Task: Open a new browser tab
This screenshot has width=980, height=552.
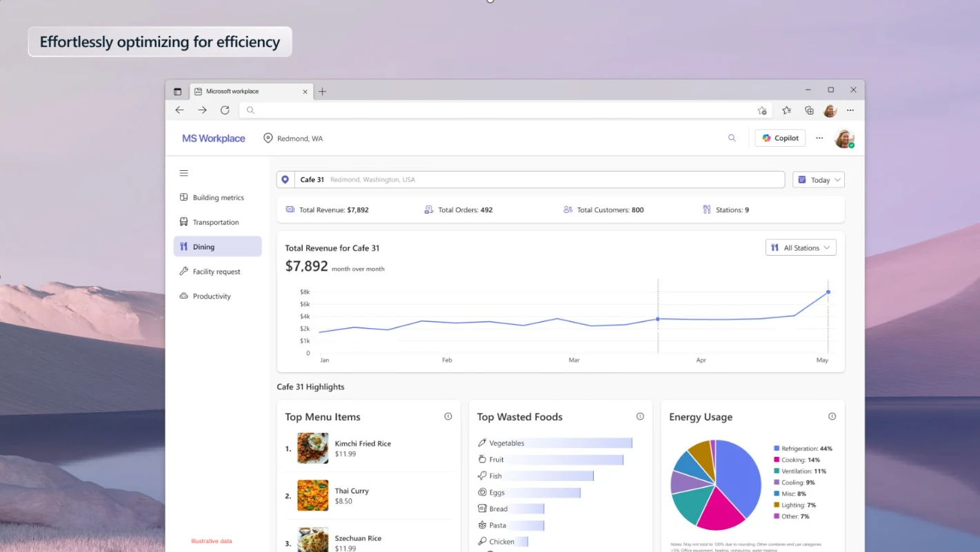Action: pyautogui.click(x=322, y=91)
